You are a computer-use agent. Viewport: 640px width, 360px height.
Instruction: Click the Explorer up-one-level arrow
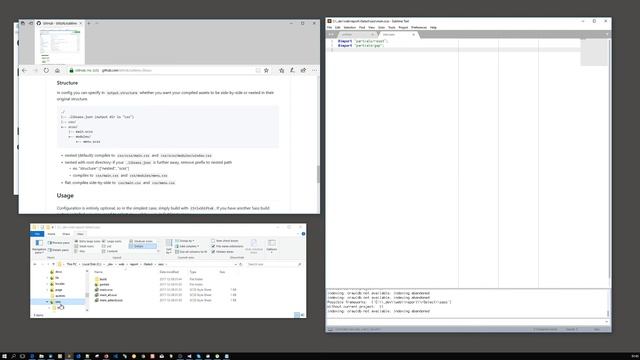[53, 264]
